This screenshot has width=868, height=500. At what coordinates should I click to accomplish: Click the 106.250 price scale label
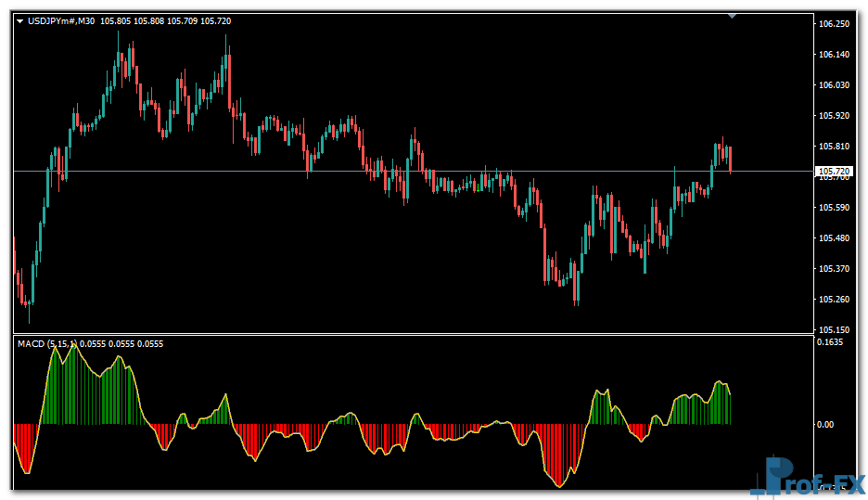(x=835, y=24)
